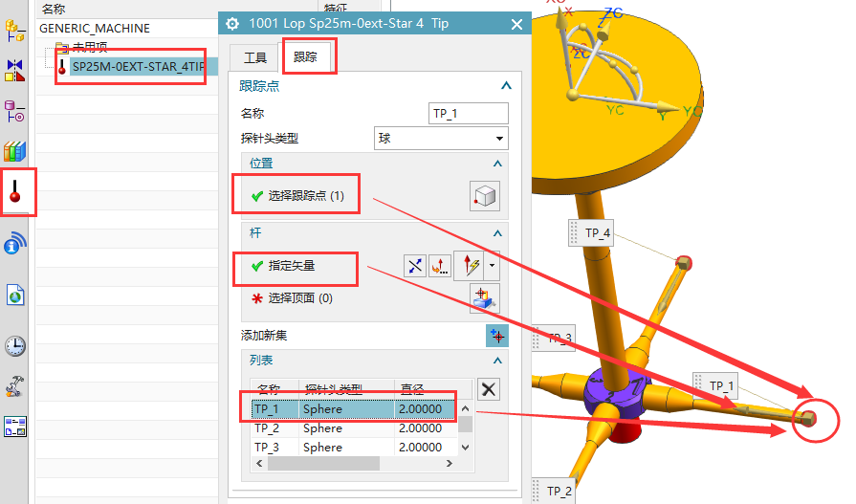
Task: Remove list entry with X button
Action: pyautogui.click(x=489, y=389)
